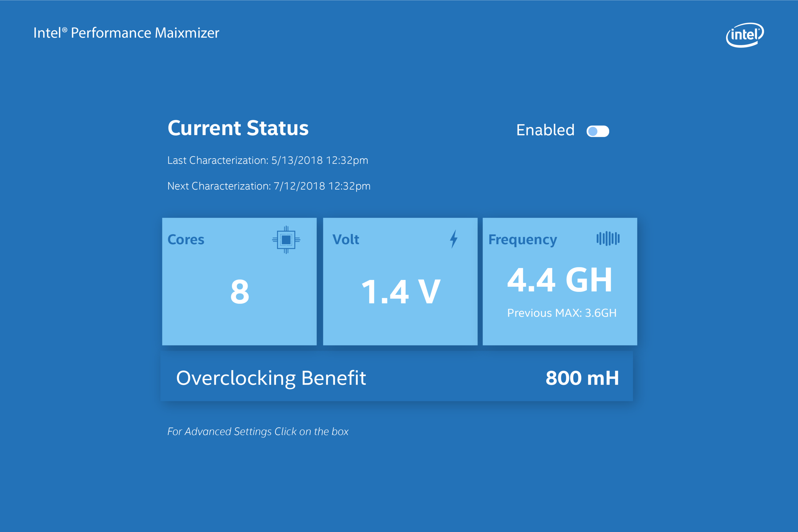Click the Intel logo in top corner
Image resolution: width=798 pixels, height=532 pixels.
745,35
